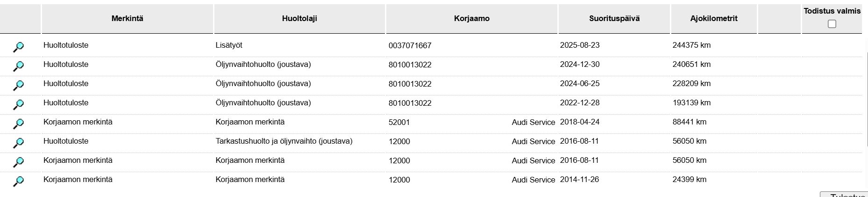The image size is (868, 197).
Task: Click the Ajokilometrit column header
Action: [714, 19]
